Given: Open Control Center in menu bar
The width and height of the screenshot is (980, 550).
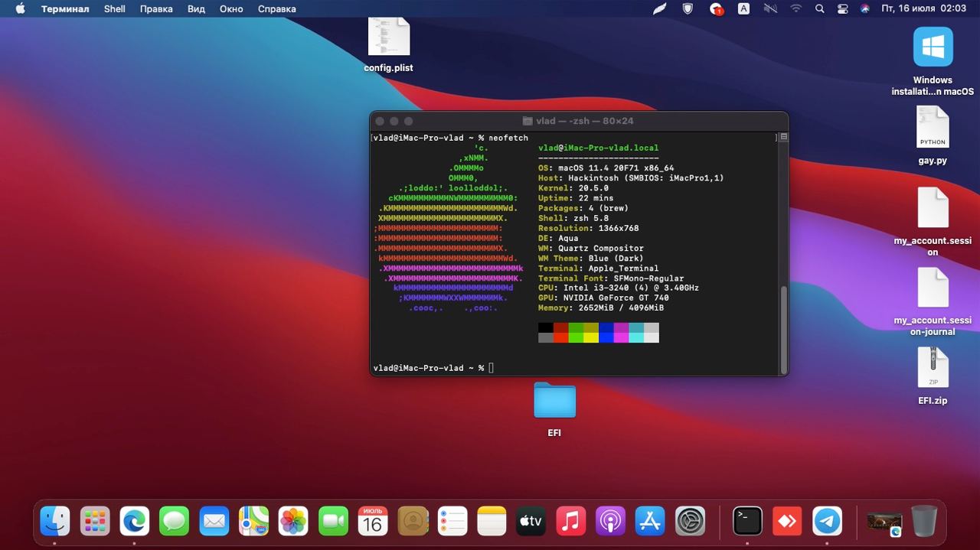Looking at the screenshot, I should click(x=843, y=9).
